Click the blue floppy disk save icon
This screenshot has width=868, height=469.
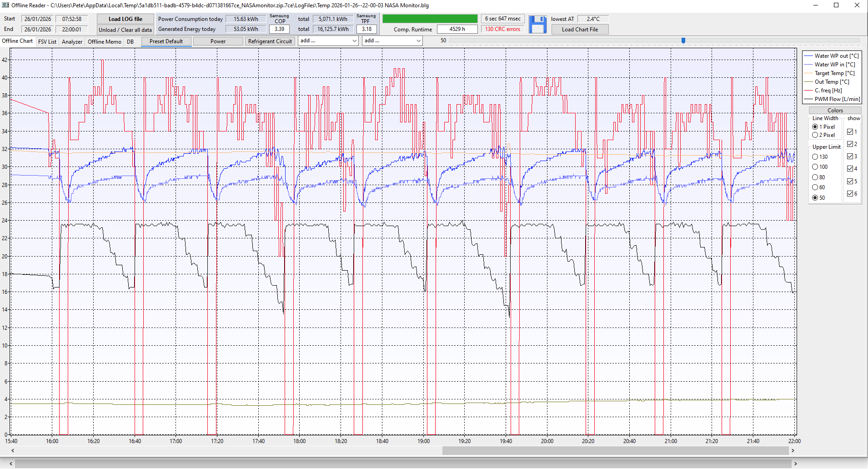pyautogui.click(x=537, y=25)
